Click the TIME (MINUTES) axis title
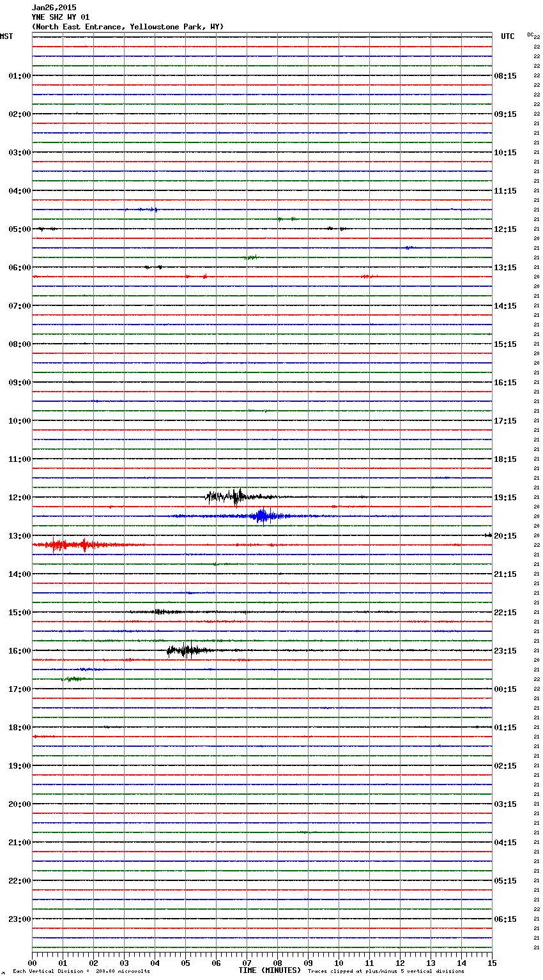 pos(270,970)
